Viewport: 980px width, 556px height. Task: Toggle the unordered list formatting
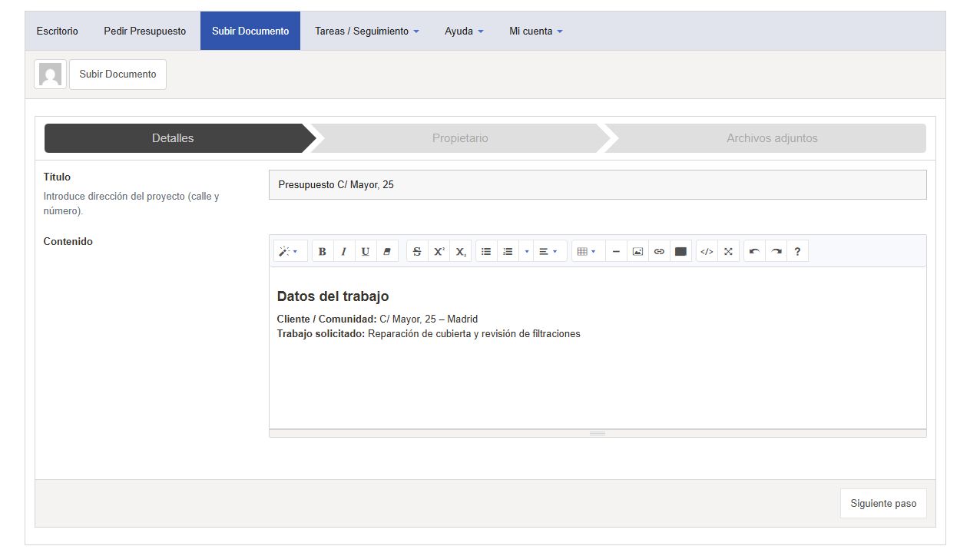coord(486,250)
